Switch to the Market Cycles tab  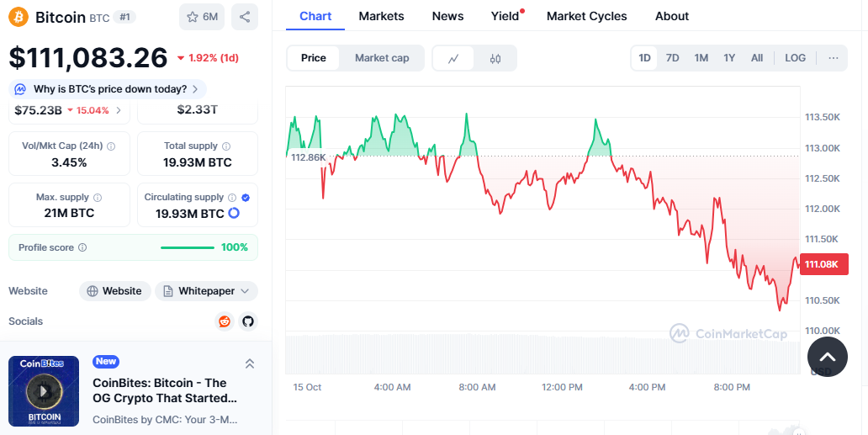point(586,16)
